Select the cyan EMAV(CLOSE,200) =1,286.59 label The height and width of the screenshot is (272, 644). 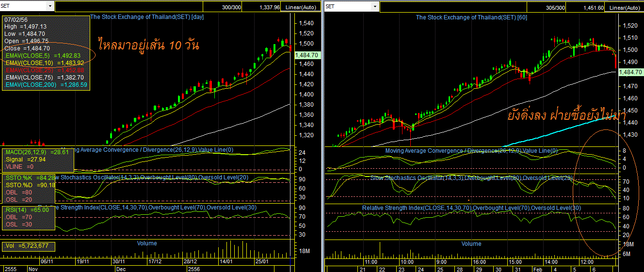46,84
